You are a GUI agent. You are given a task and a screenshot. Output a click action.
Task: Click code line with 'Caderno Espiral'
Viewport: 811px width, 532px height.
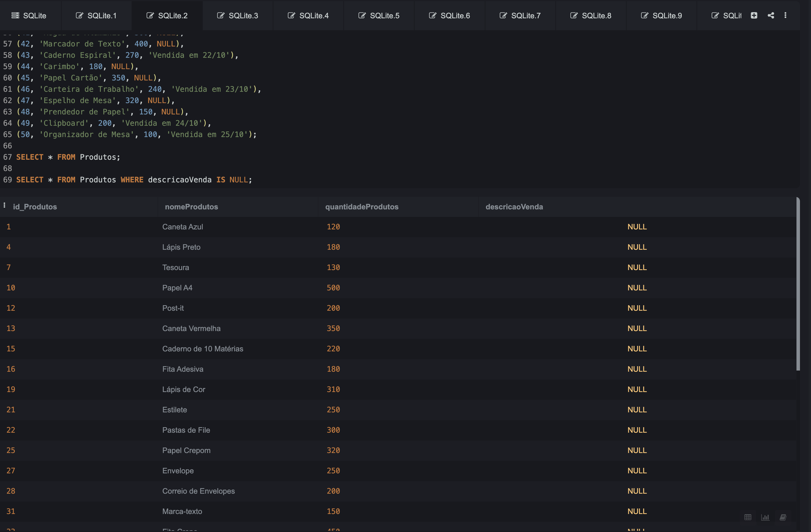(127, 55)
